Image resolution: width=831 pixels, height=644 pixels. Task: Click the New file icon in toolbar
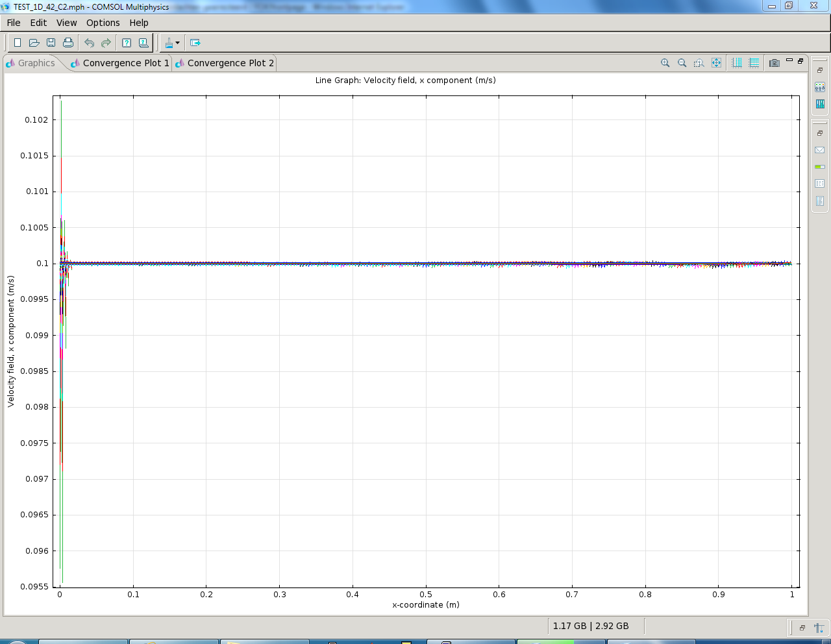(x=18, y=43)
